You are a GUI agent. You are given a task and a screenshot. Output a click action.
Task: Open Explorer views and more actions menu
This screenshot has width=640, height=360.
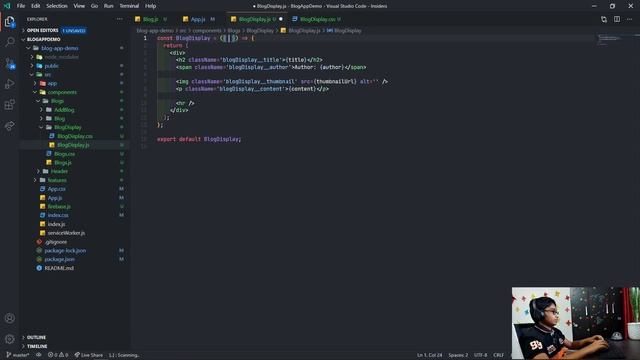click(x=119, y=19)
